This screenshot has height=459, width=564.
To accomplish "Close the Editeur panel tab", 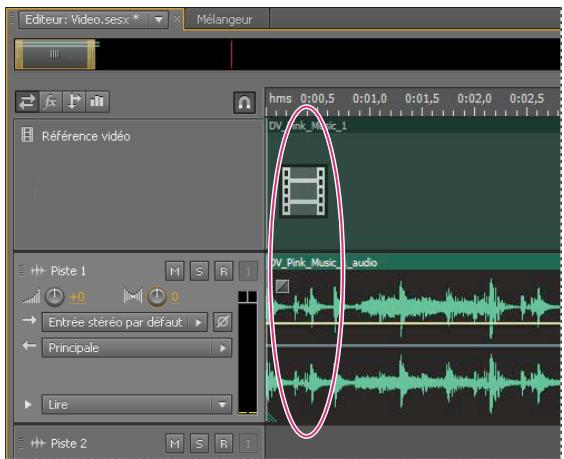I will click(x=177, y=19).
